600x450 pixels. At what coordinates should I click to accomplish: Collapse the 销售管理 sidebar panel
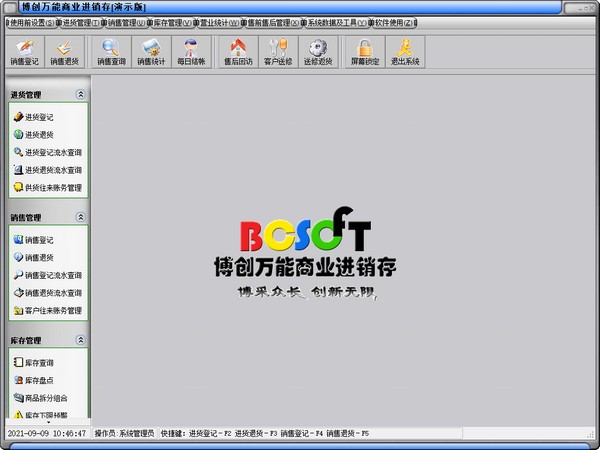pos(79,217)
